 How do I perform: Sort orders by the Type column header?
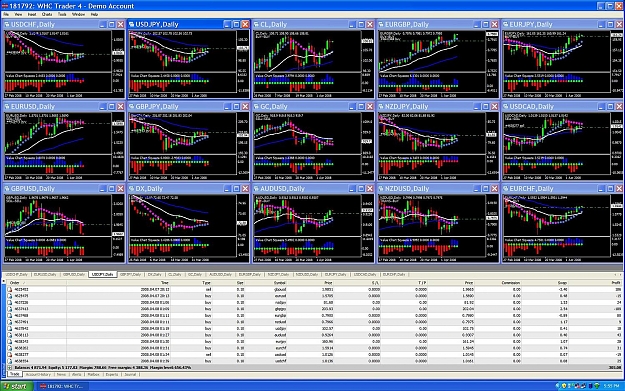tap(191, 283)
